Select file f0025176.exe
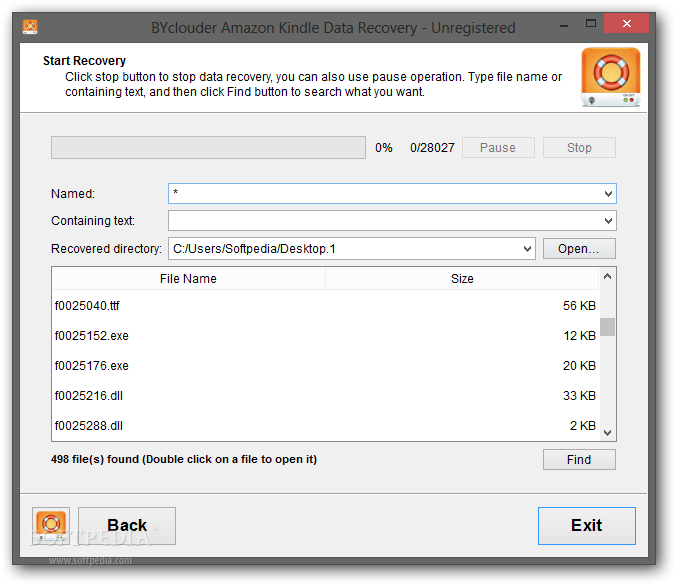 pyautogui.click(x=91, y=366)
